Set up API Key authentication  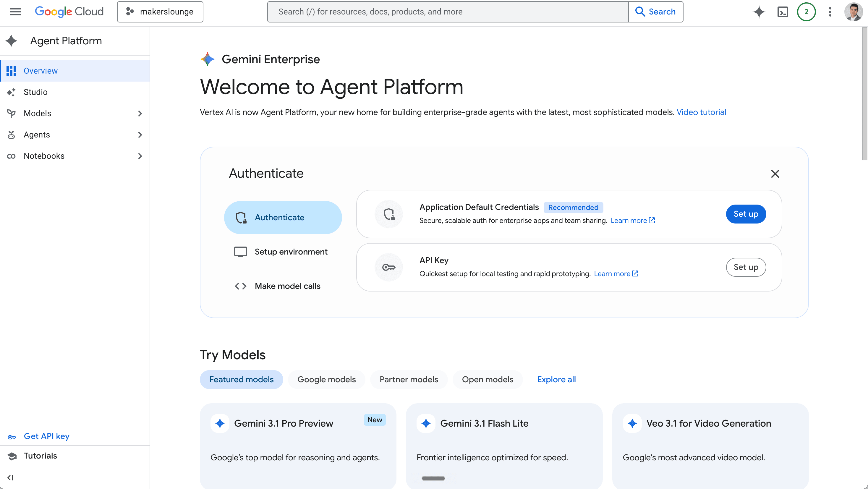point(746,267)
